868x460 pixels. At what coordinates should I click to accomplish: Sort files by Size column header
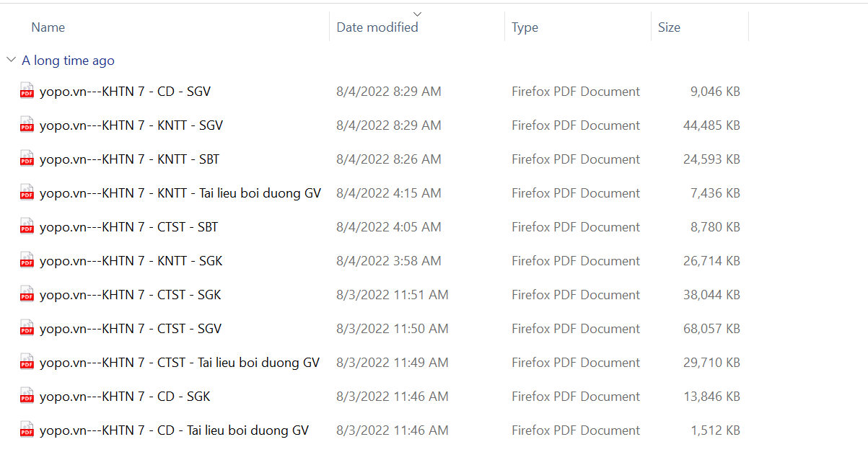(x=669, y=27)
